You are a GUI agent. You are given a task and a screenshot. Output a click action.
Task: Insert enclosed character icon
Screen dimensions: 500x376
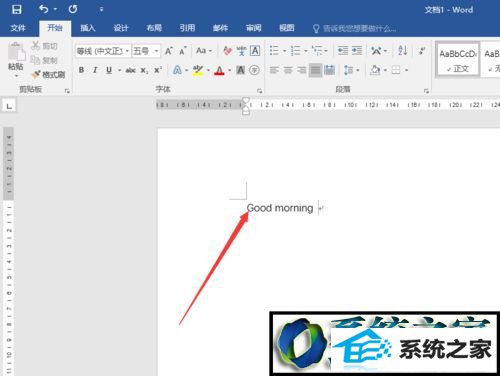tap(254, 70)
